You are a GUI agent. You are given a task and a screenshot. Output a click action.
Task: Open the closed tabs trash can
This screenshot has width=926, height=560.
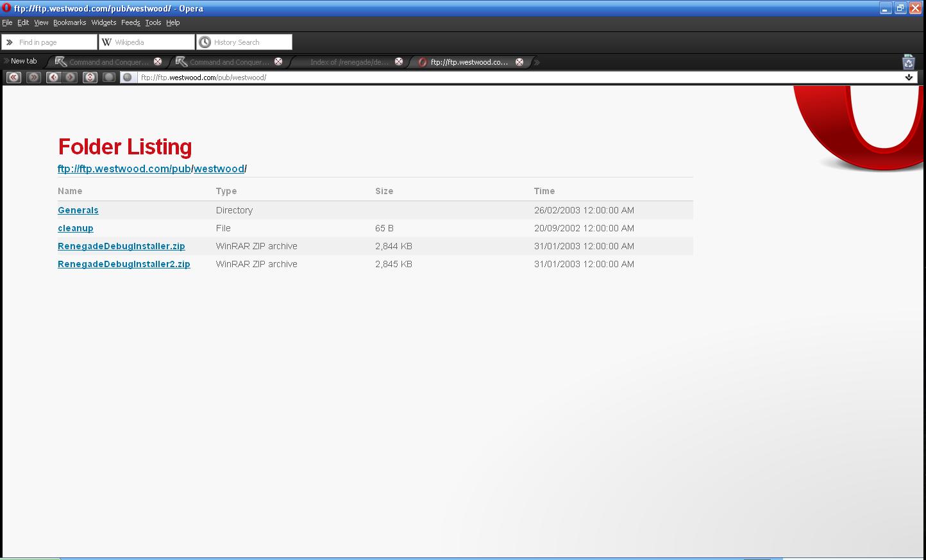coord(908,62)
